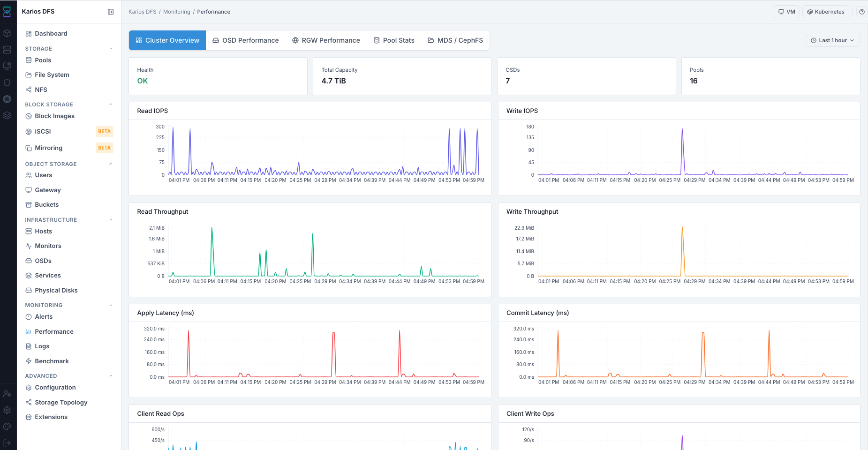Viewport: 868px width, 450px height.
Task: Click the VM button in the top bar
Action: [x=787, y=12]
